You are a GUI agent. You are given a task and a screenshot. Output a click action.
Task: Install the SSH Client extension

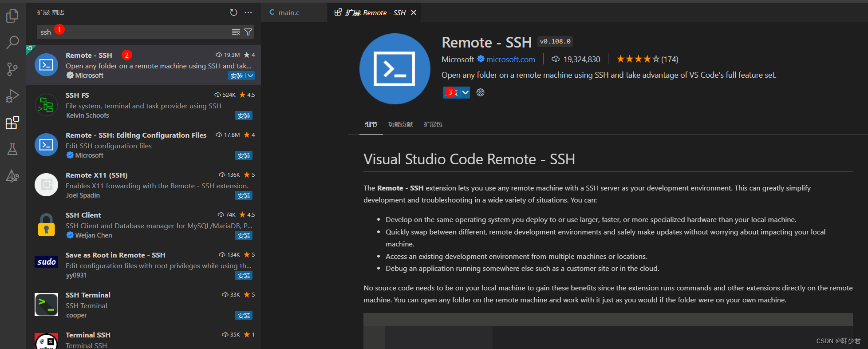click(x=244, y=236)
